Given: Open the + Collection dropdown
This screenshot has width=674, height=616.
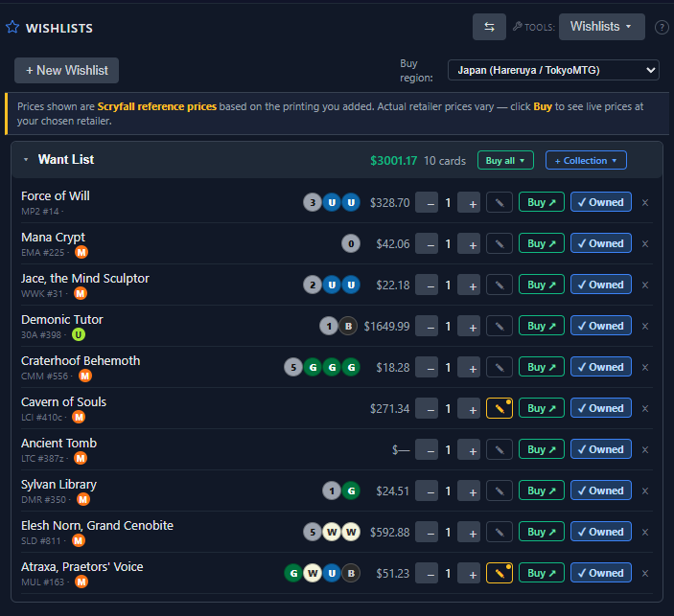Looking at the screenshot, I should (x=586, y=160).
